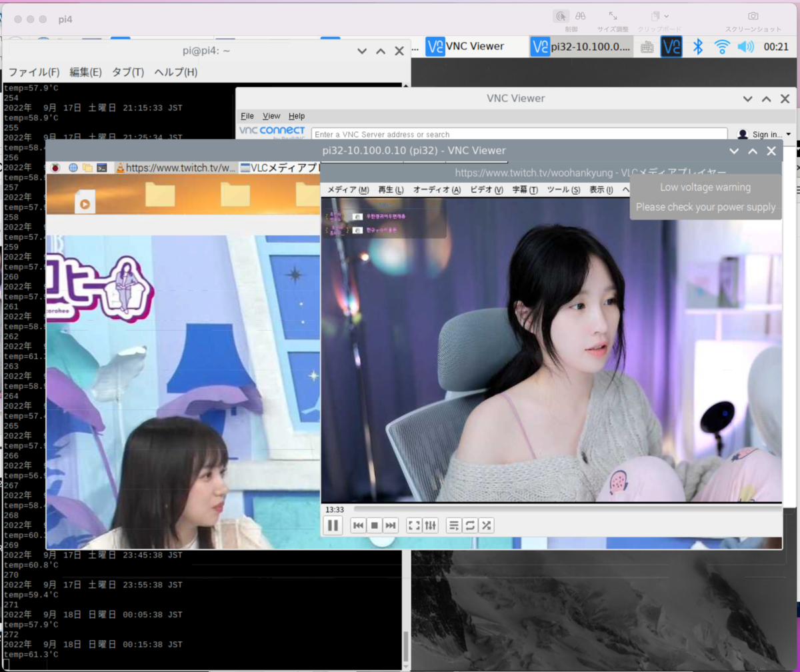Screen dimensions: 800x672
Task: Toggle VLC shuffle (random) mode
Action: coord(487,525)
